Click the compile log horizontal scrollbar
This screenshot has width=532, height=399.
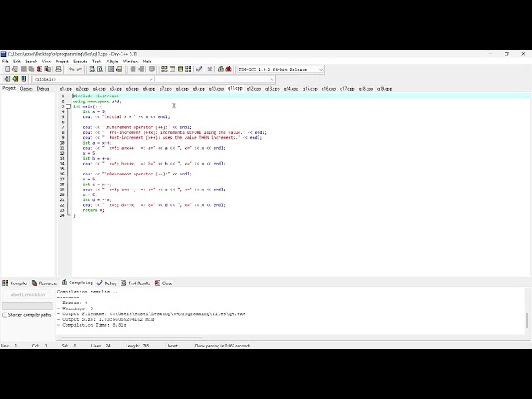pyautogui.click(x=132, y=337)
